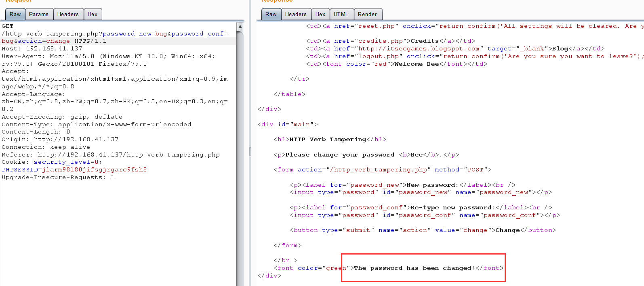Viewport: 644px width, 286px height.
Task: Click the password_conf input line
Action: point(425,215)
